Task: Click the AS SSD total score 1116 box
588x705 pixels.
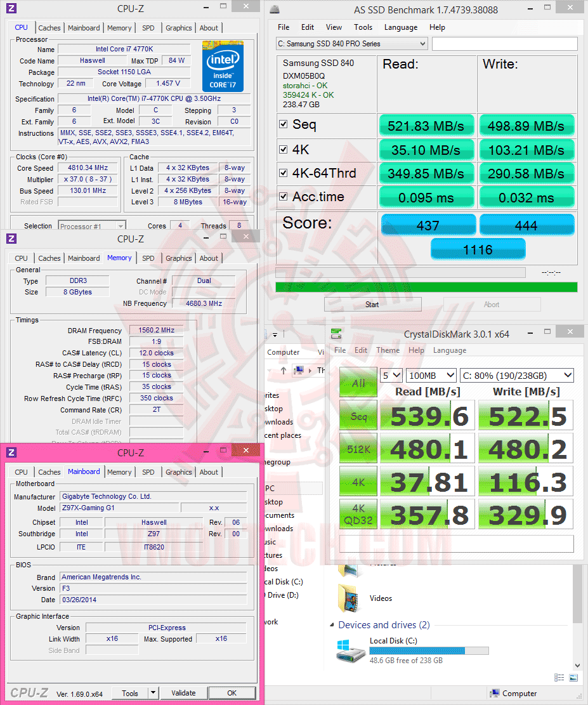Action: [478, 249]
